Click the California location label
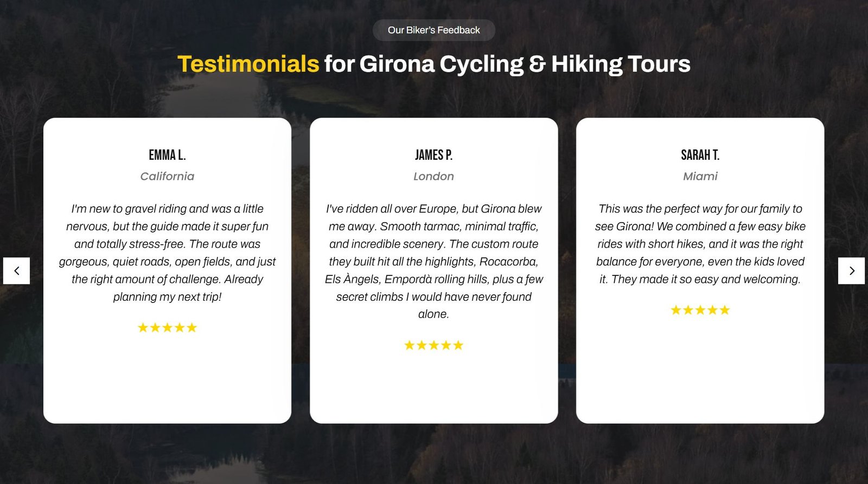 (x=167, y=176)
